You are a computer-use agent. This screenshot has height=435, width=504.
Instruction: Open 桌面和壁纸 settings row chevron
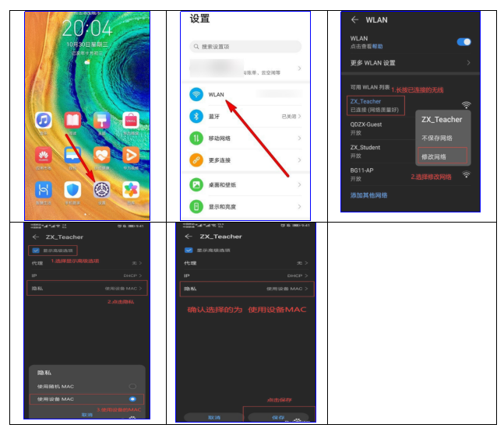click(x=299, y=185)
